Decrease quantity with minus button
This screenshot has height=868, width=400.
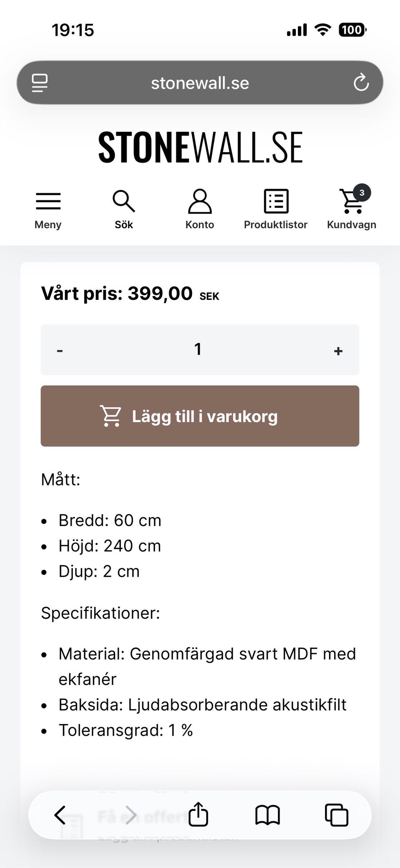click(x=60, y=350)
